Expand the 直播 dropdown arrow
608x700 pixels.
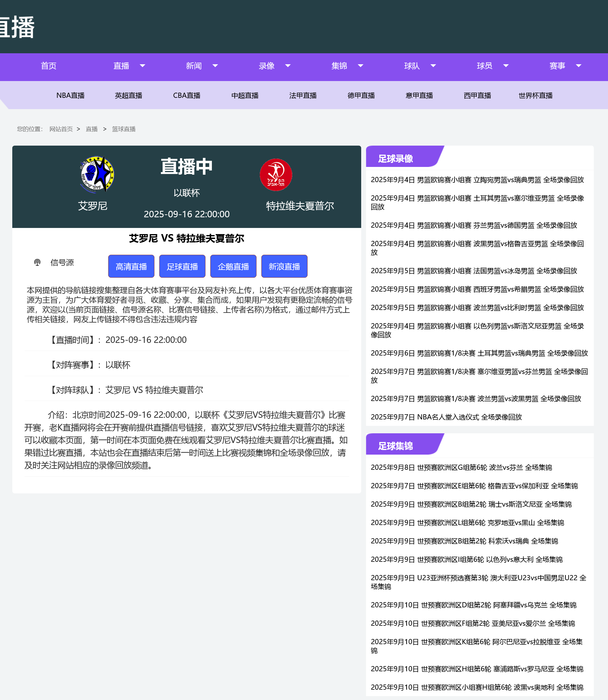click(x=142, y=66)
